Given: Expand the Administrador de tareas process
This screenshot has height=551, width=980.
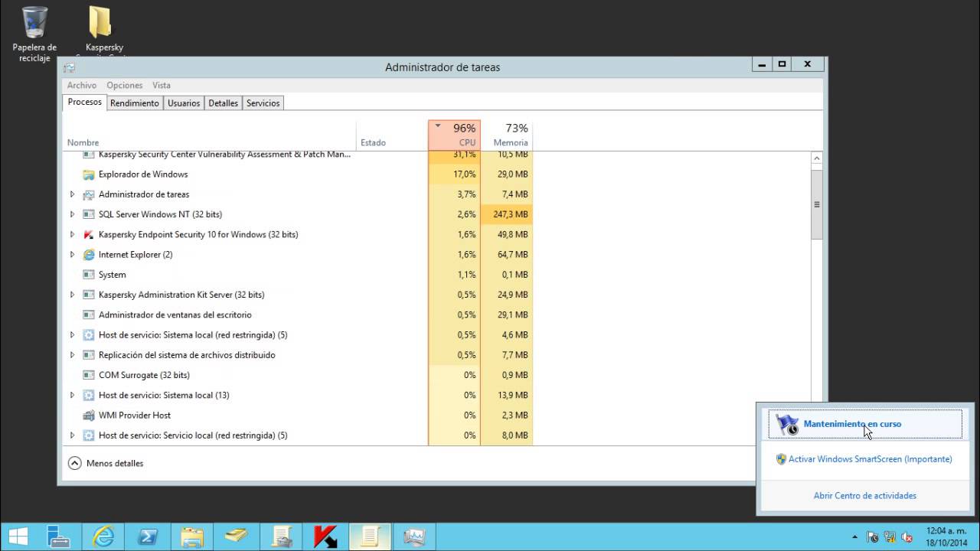Looking at the screenshot, I should pyautogui.click(x=73, y=194).
